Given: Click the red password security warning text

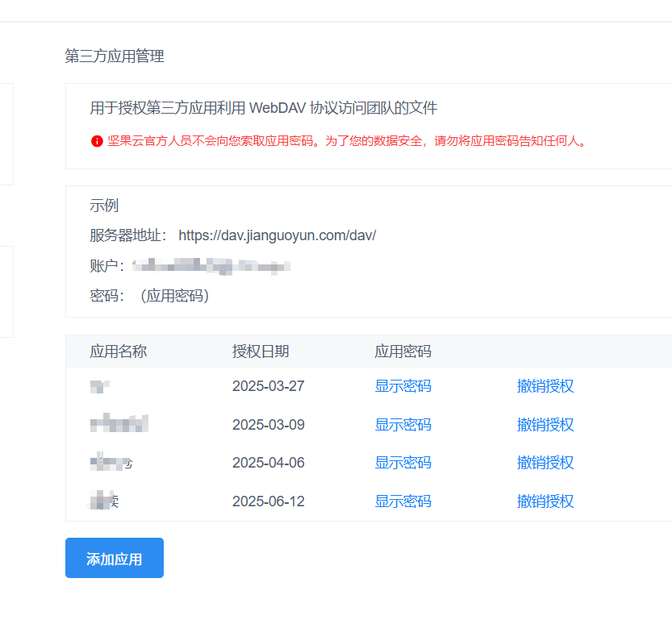Looking at the screenshot, I should click(x=348, y=141).
